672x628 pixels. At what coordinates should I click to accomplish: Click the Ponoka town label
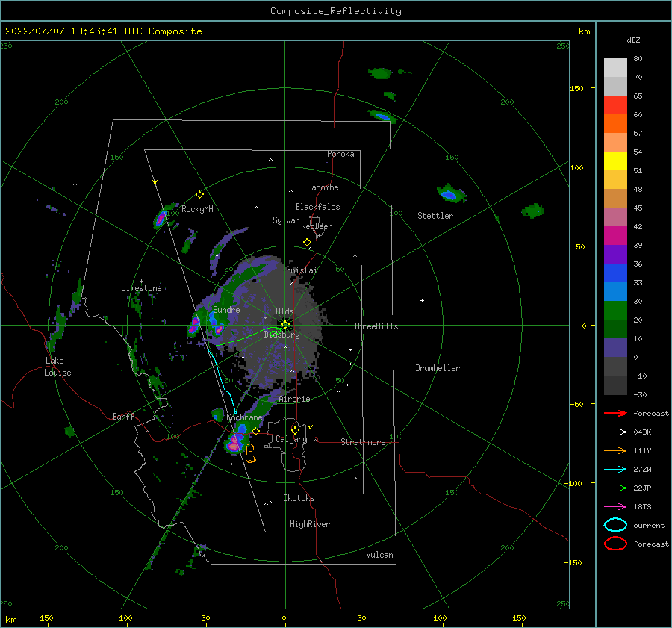[340, 154]
